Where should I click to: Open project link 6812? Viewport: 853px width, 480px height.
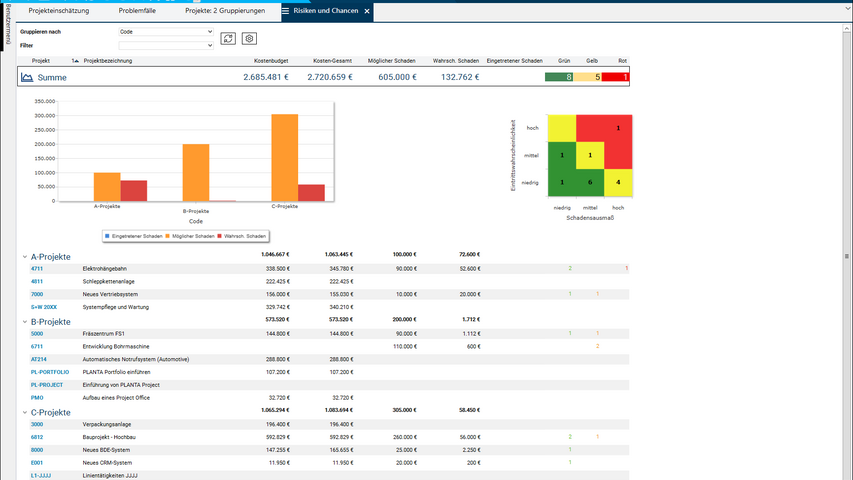tap(37, 437)
